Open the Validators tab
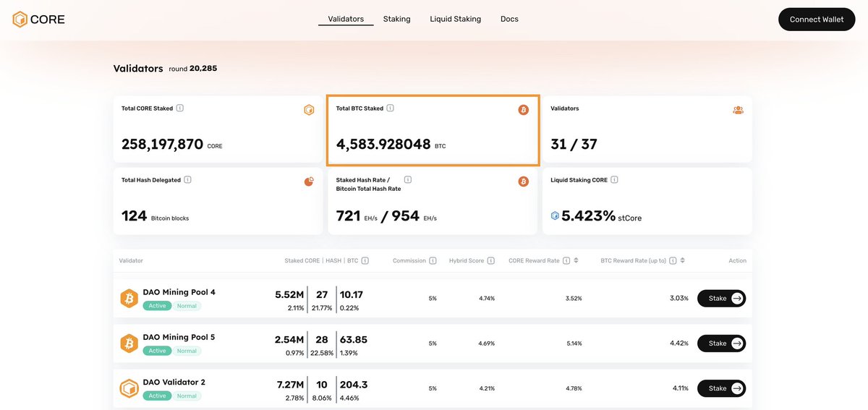The height and width of the screenshot is (410, 868). point(346,19)
